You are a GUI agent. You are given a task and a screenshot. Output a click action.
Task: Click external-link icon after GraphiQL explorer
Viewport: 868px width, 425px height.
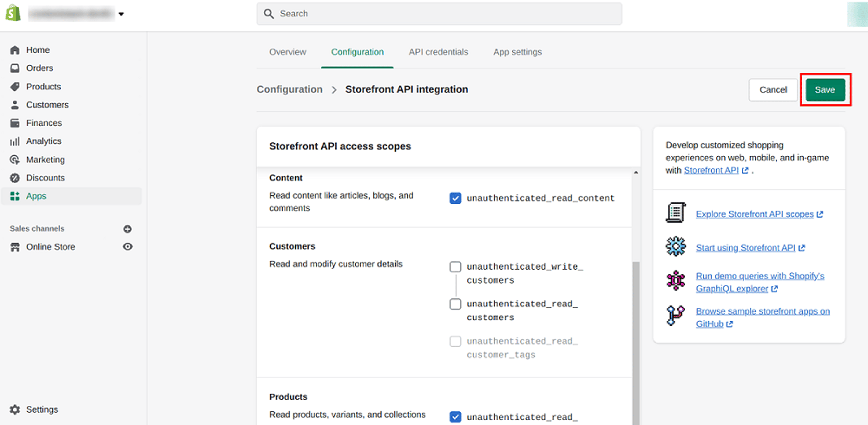pyautogui.click(x=774, y=289)
